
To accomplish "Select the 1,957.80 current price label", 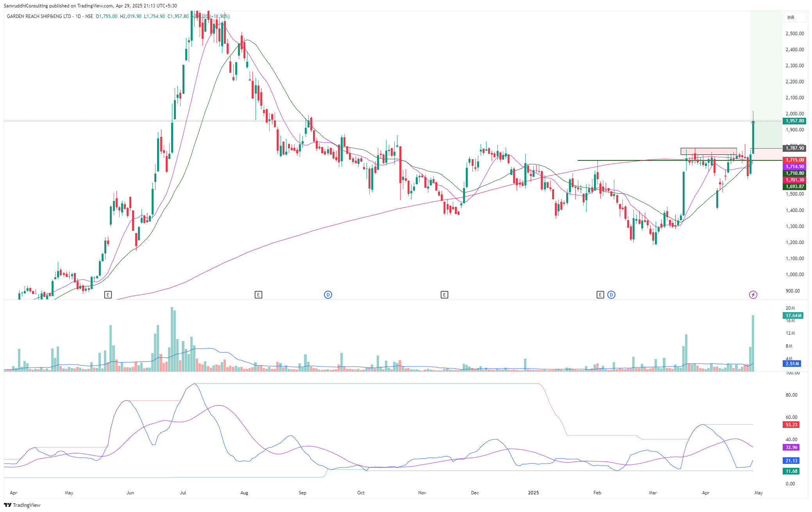I will click(x=795, y=121).
